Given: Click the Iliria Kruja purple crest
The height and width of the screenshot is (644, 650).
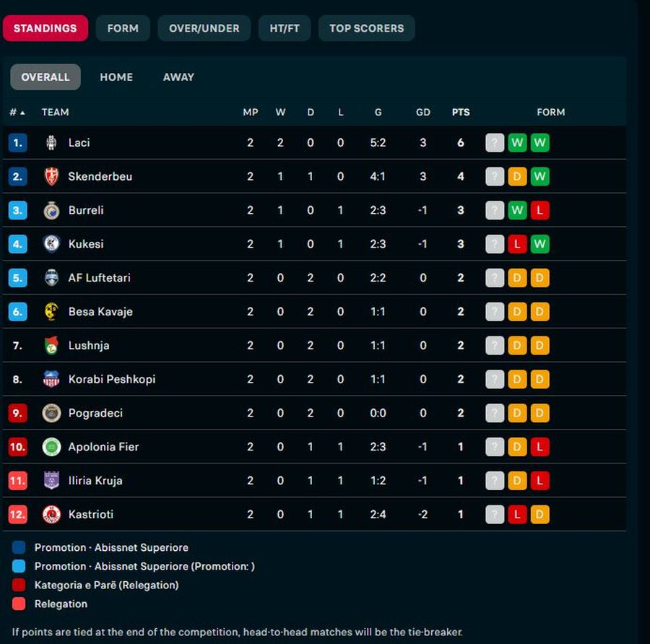Looking at the screenshot, I should point(51,481).
